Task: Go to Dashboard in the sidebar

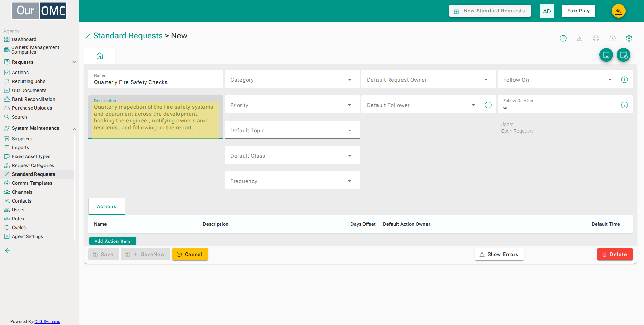Action: tap(24, 39)
